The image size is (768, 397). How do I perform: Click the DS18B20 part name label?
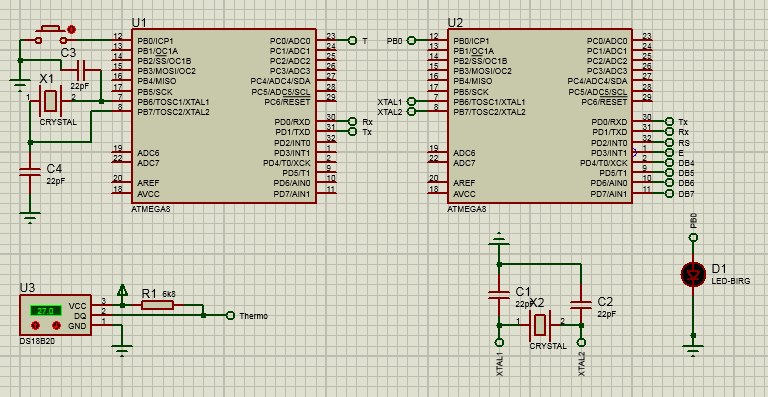pos(37,341)
